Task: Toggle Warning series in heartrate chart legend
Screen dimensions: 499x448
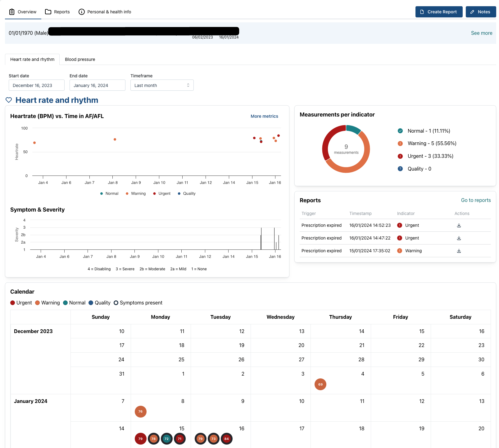Action: click(136, 194)
